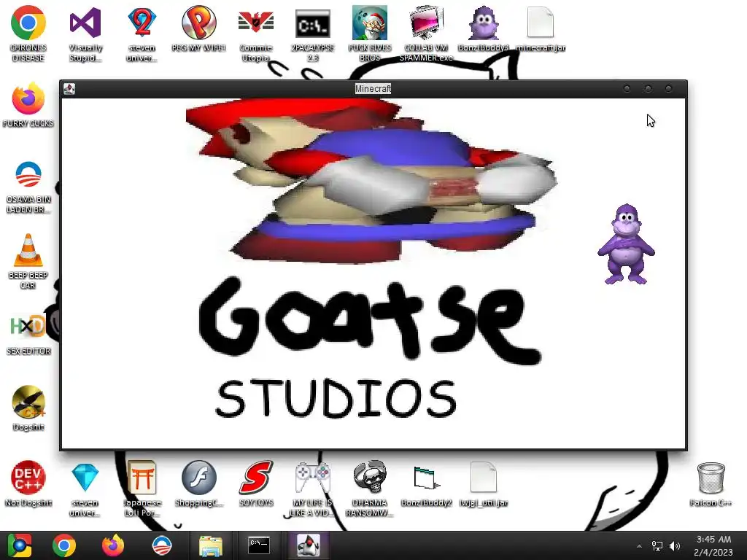This screenshot has height=560, width=747.
Task: Open the Obama-logo browser shortcut on desktop
Action: coord(28,187)
